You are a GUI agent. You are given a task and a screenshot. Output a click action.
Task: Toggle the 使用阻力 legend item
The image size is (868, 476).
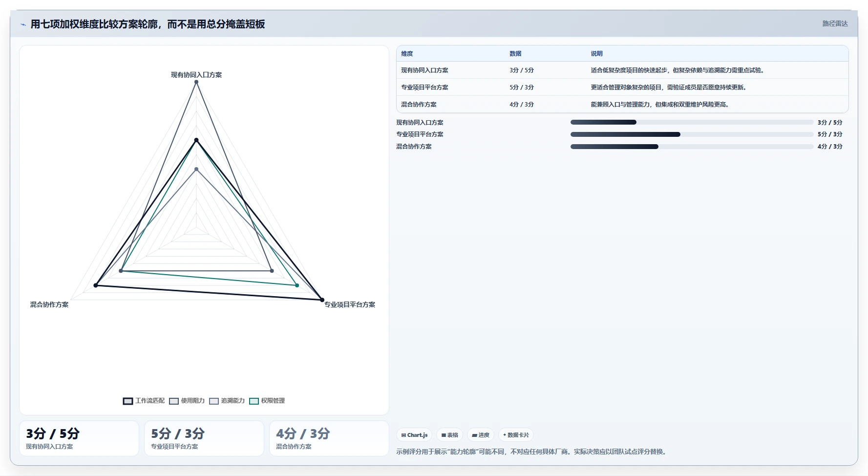(x=187, y=401)
